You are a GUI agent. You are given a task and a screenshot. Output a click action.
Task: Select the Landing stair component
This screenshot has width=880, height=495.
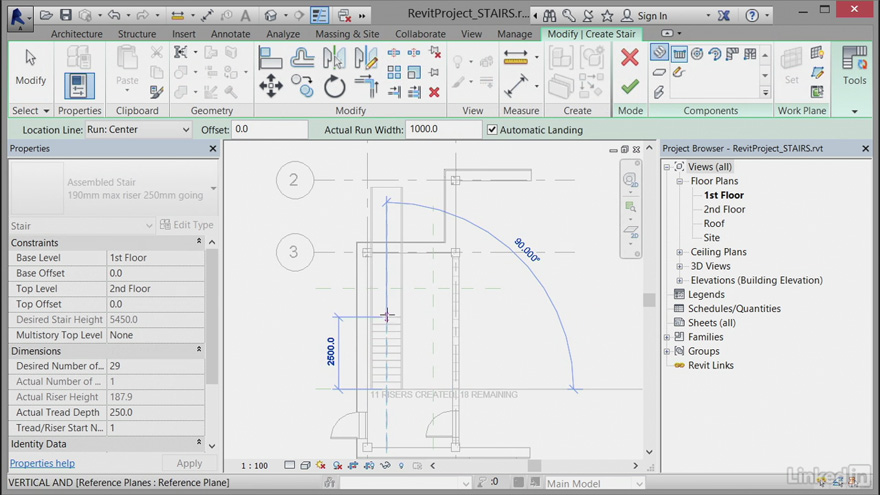point(659,72)
